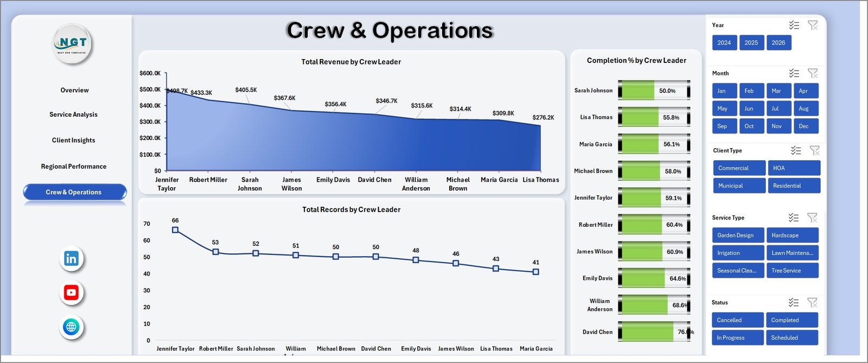
Task: Click the Crew & Operations button
Action: pos(74,192)
